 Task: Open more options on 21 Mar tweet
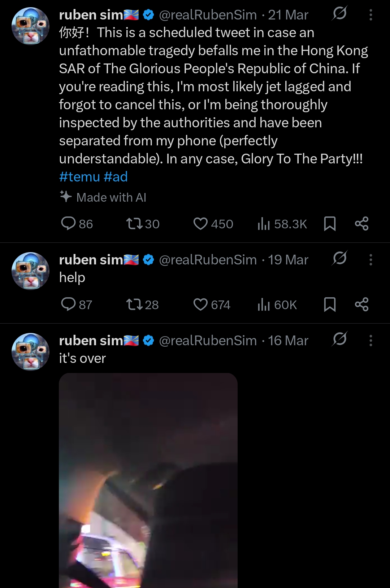click(370, 15)
